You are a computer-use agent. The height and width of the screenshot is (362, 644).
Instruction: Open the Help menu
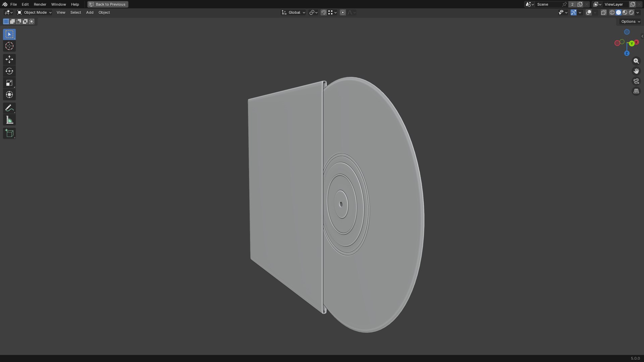point(75,4)
